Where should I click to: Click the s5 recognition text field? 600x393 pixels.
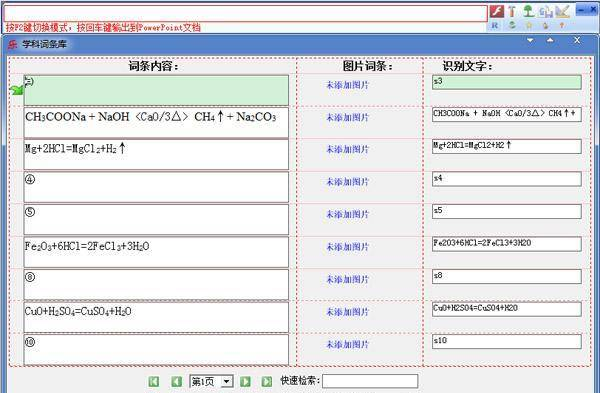pyautogui.click(x=507, y=212)
